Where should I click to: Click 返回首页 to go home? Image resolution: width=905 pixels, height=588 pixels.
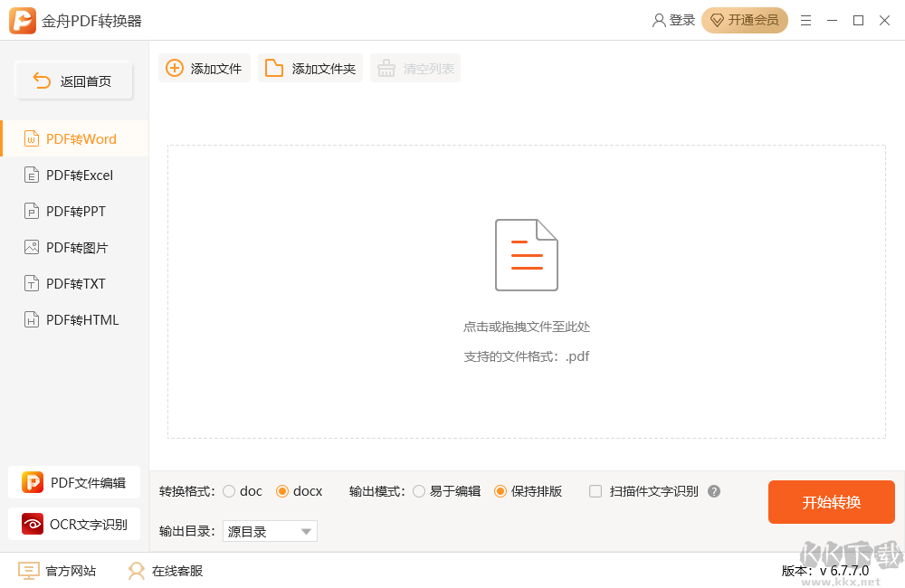(x=73, y=81)
